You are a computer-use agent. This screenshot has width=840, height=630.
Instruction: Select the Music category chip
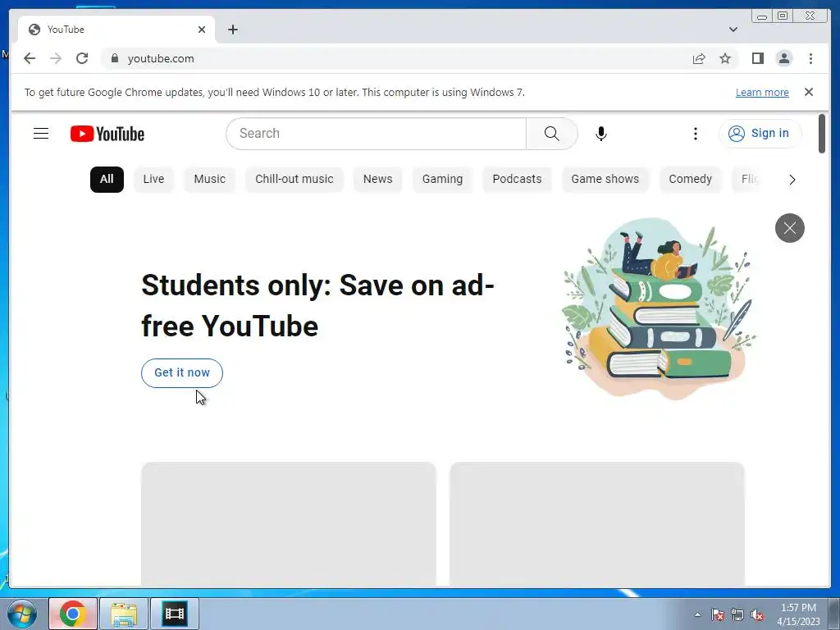(x=209, y=179)
